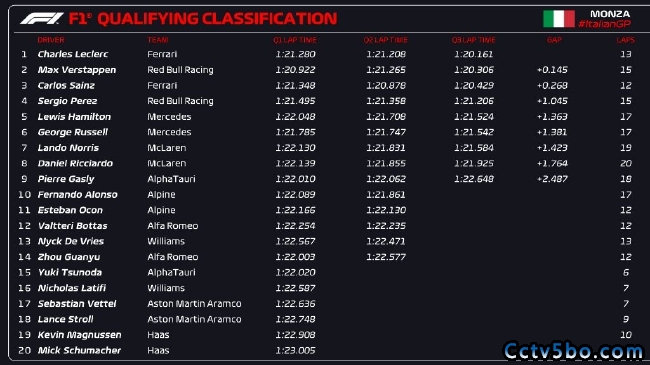Image resolution: width=650 pixels, height=365 pixels.
Task: Select driver Max Verstappen
Action: click(x=77, y=70)
